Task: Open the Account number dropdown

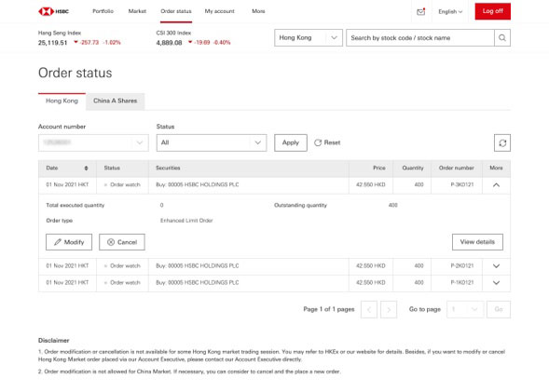Action: (93, 142)
